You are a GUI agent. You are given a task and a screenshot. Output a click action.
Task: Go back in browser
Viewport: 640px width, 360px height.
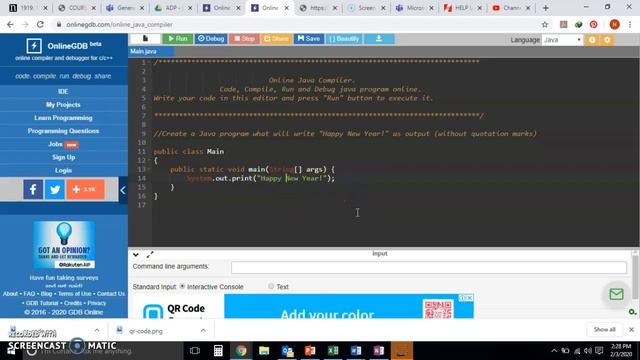10,24
